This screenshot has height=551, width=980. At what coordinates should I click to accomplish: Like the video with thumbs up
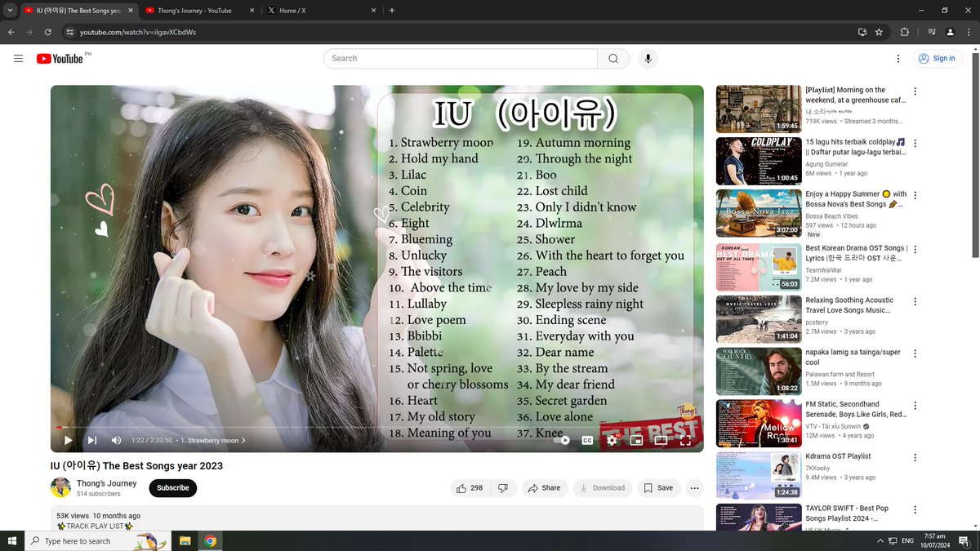(x=470, y=488)
